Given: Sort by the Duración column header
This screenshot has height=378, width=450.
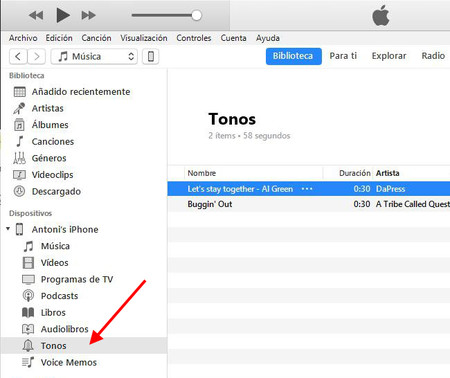Looking at the screenshot, I should point(355,173).
